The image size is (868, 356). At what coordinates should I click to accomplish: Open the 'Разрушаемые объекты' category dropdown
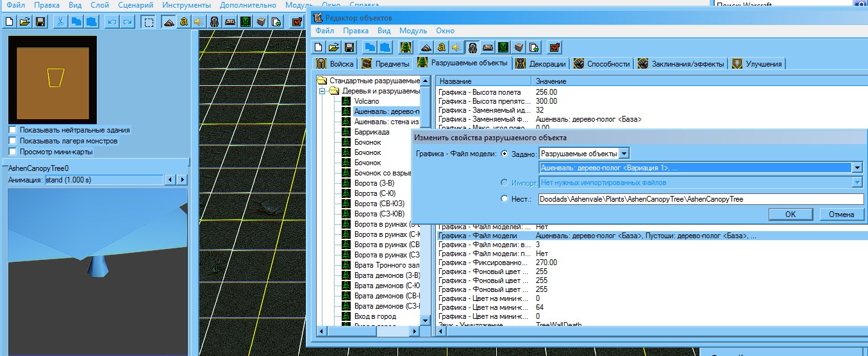click(x=624, y=153)
